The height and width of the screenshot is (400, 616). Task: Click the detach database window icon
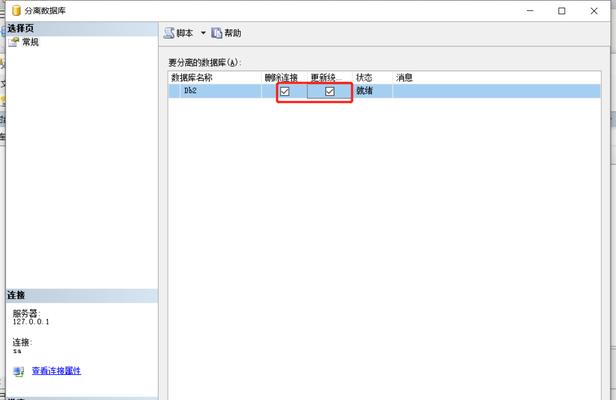coord(16,11)
